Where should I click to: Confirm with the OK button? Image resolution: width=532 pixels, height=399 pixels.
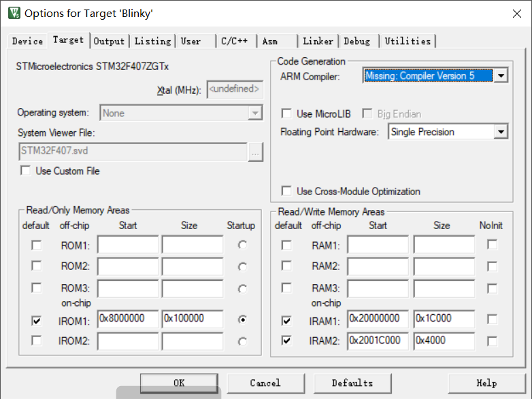coord(179,383)
